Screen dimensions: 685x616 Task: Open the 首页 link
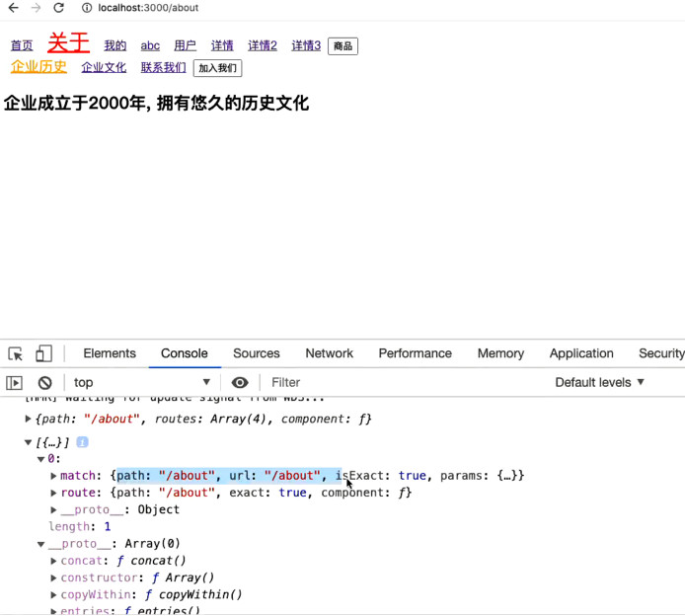click(x=22, y=45)
